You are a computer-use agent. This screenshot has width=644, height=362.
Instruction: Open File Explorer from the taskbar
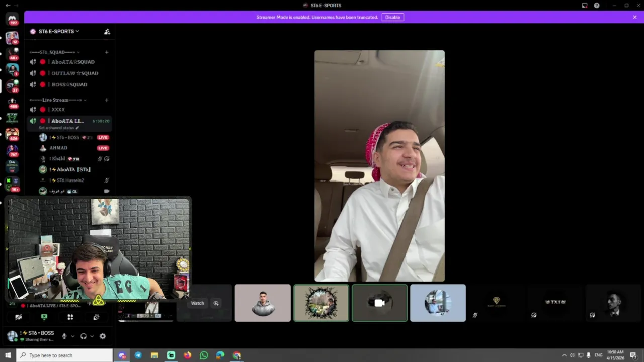coord(154,355)
